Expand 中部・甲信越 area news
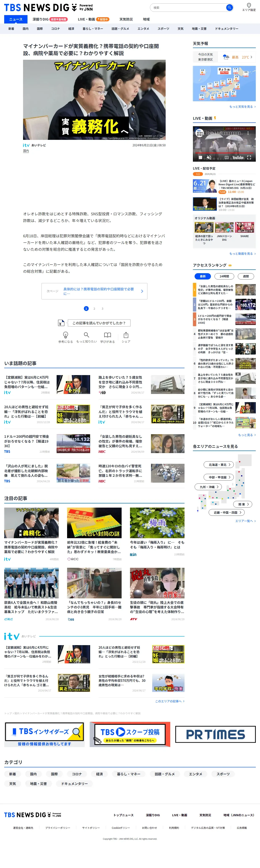This screenshot has height=868, width=260. point(219,477)
